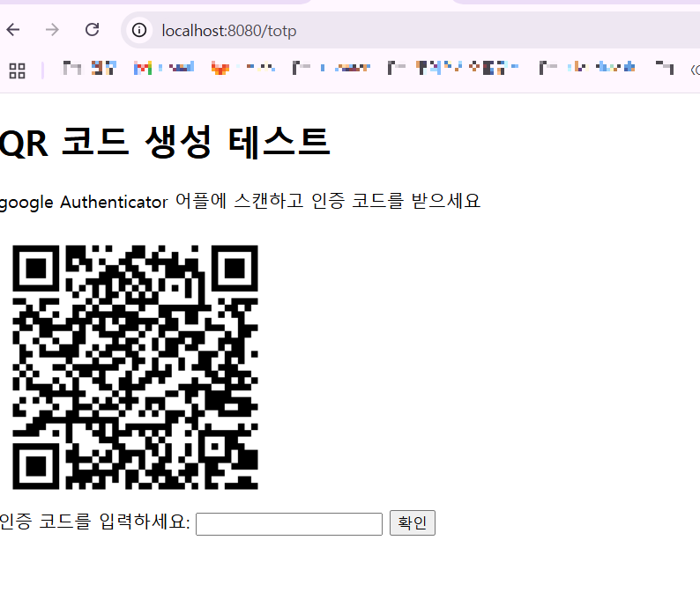Image resolution: width=700 pixels, height=607 pixels.
Task: Reload the localhost totp page
Action: pos(92,30)
